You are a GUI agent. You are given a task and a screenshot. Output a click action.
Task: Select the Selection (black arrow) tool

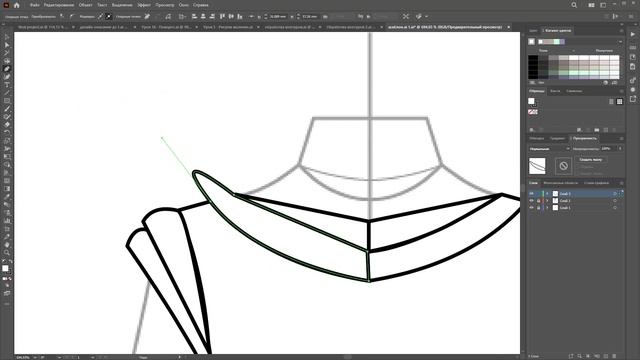point(7,37)
